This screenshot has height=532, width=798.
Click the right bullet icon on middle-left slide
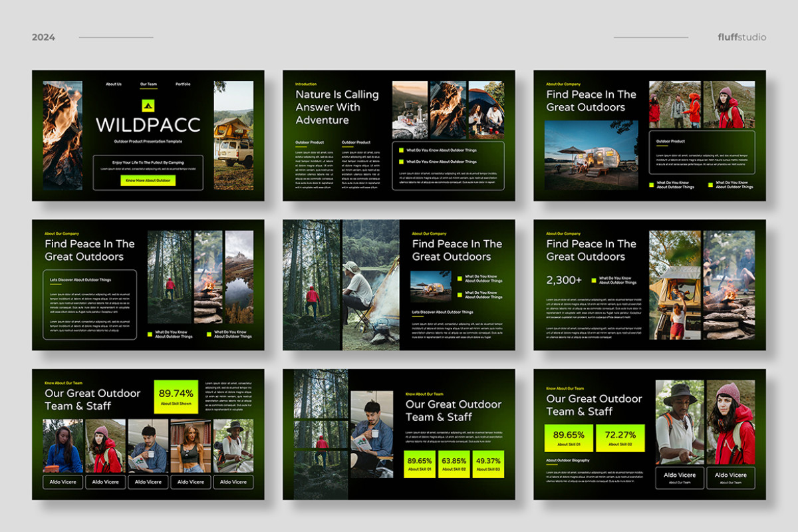click(x=208, y=334)
